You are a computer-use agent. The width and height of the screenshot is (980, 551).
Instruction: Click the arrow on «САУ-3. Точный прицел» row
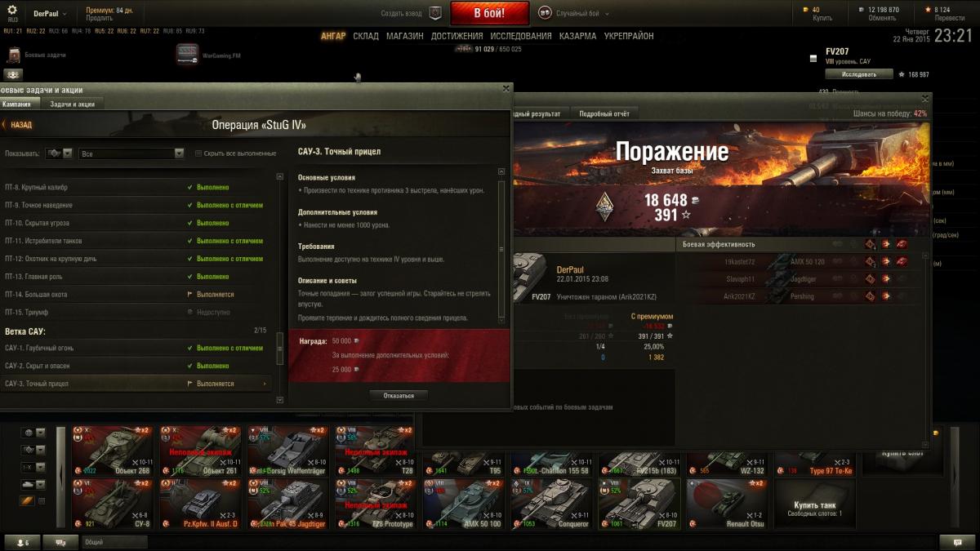(264, 384)
